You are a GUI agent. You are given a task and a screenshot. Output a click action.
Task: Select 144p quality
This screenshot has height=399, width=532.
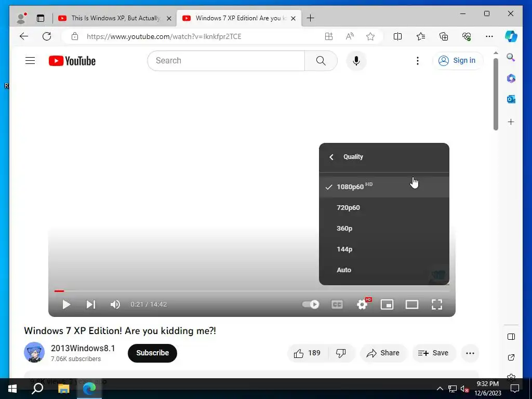pos(384,249)
